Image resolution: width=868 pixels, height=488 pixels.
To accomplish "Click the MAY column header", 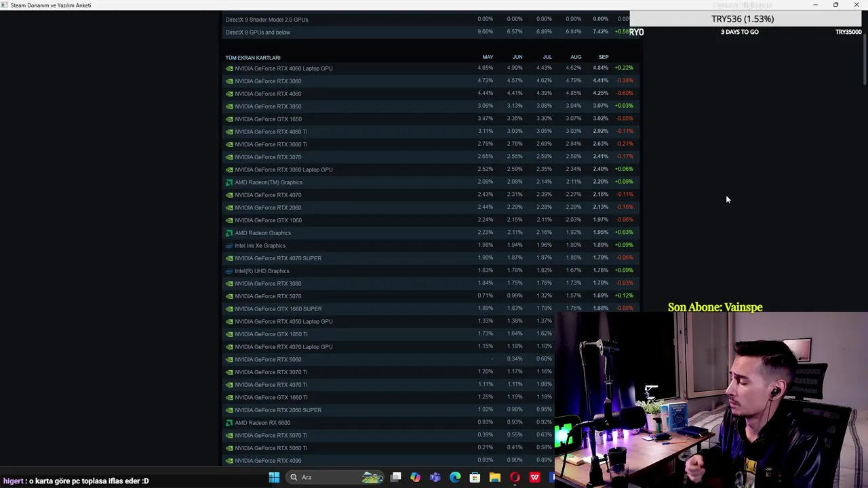I will pyautogui.click(x=488, y=57).
